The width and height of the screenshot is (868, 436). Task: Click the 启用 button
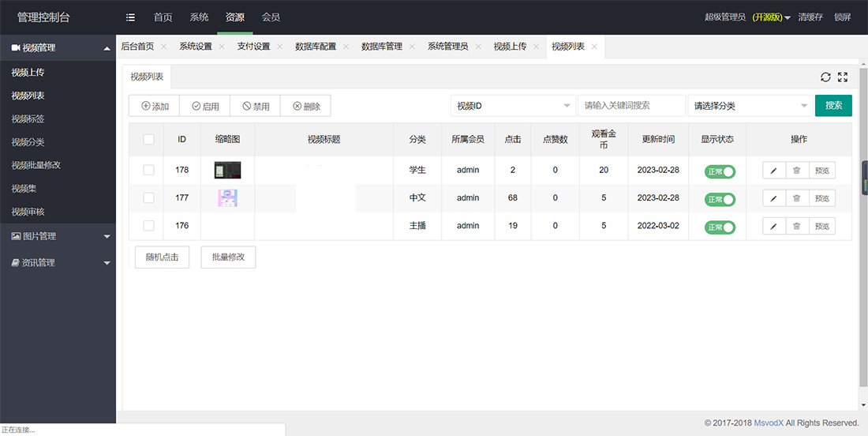coord(205,106)
